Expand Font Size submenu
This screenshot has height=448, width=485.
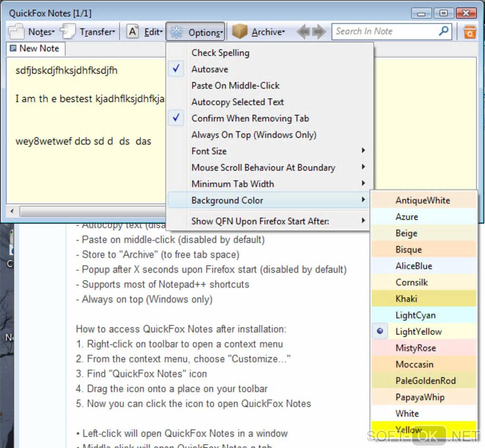point(270,151)
